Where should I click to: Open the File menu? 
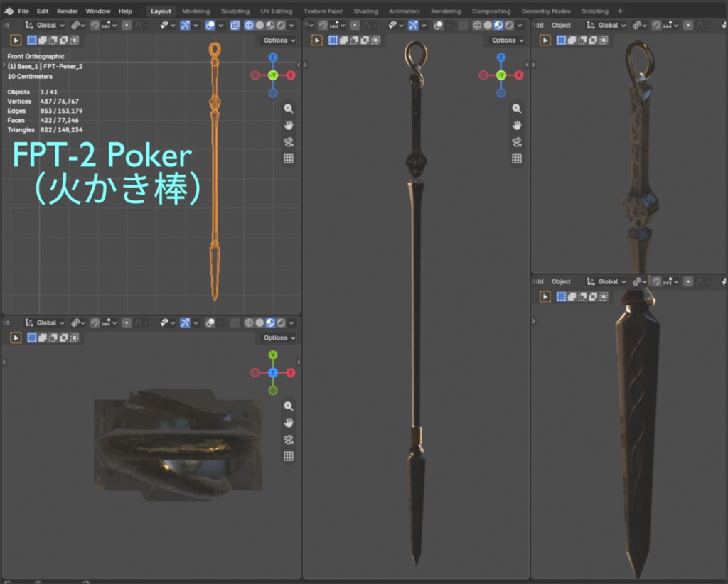23,11
